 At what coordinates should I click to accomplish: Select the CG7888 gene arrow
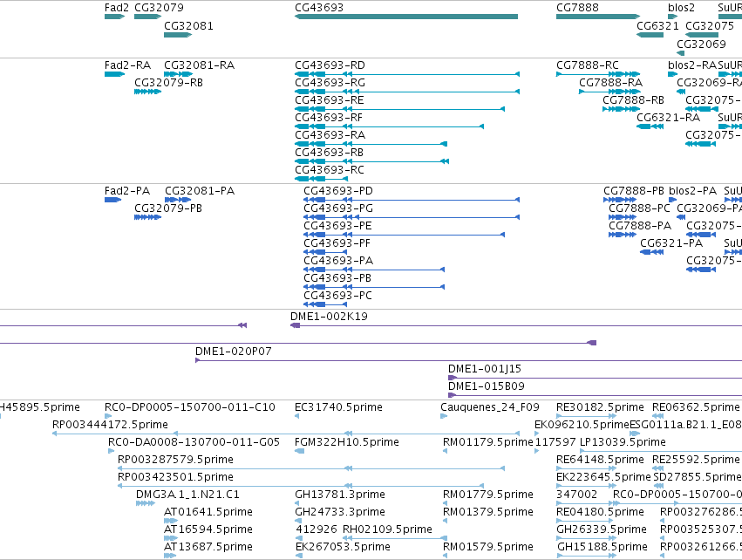click(598, 17)
